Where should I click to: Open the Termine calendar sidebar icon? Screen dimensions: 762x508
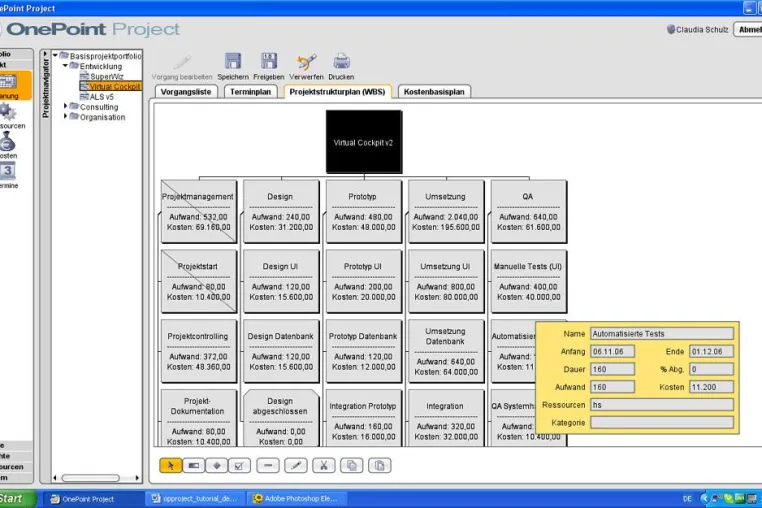[7, 171]
